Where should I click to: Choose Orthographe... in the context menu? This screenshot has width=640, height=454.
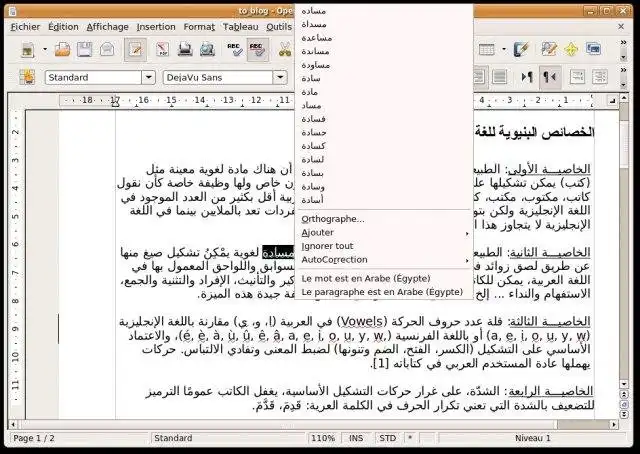point(384,219)
